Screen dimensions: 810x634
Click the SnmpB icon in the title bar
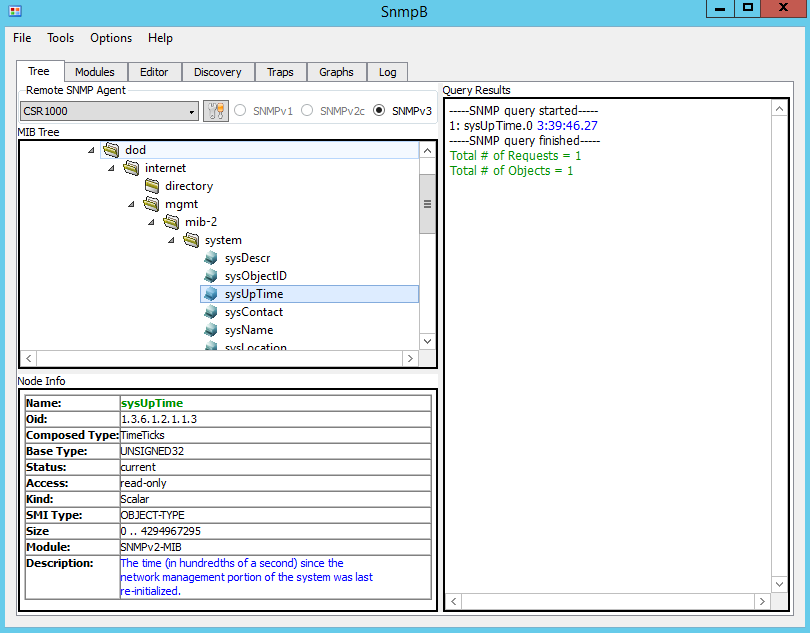tap(14, 9)
